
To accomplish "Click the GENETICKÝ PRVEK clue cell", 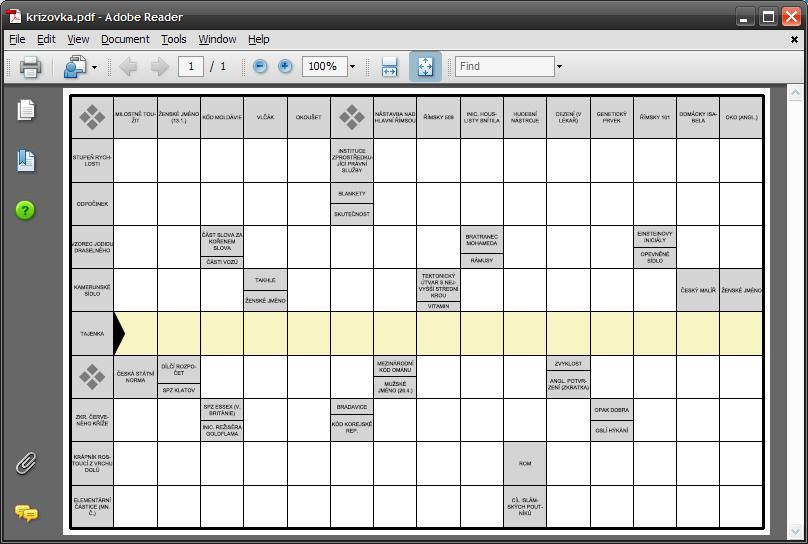I will (x=612, y=117).
